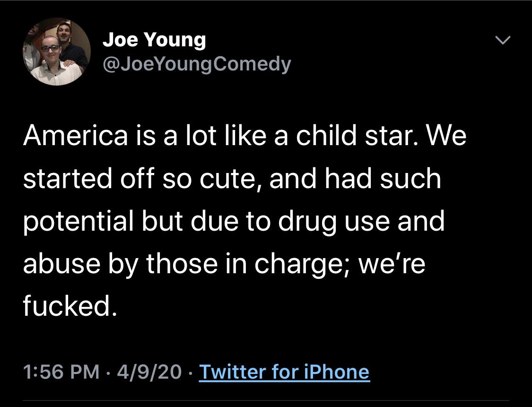532x407 pixels.
Task: Click the word "we're" in the tweet
Action: (x=392, y=265)
